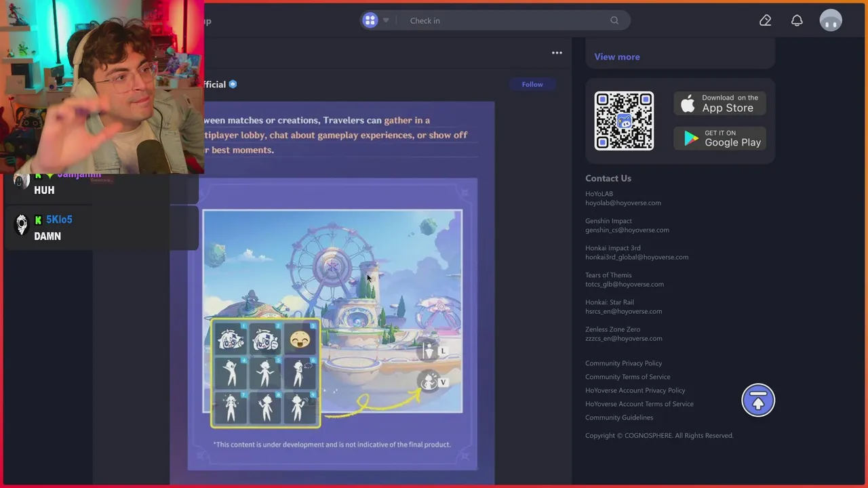Click the "under development" disclaimer text
868x488 pixels.
tap(332, 445)
